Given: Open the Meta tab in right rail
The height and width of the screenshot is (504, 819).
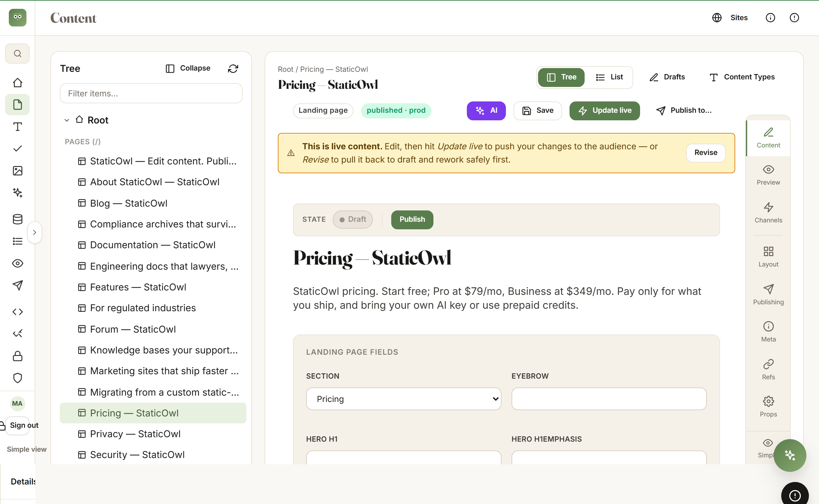Looking at the screenshot, I should tap(768, 332).
